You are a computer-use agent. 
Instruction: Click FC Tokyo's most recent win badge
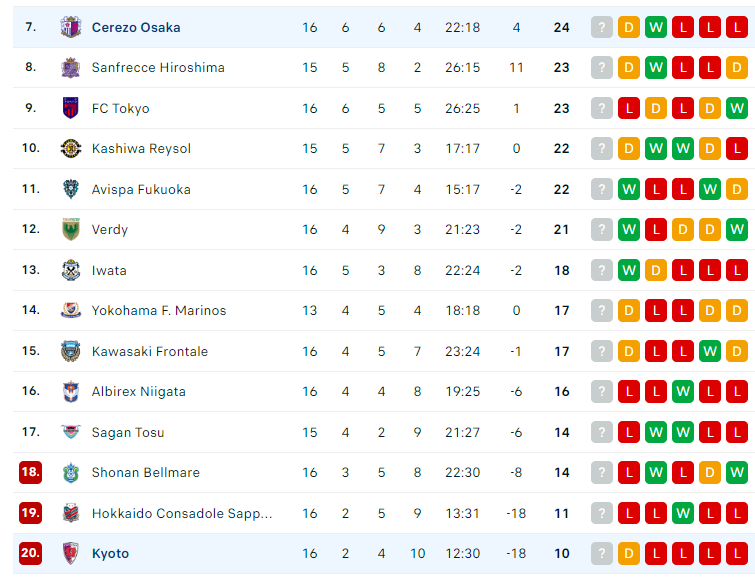tap(737, 108)
